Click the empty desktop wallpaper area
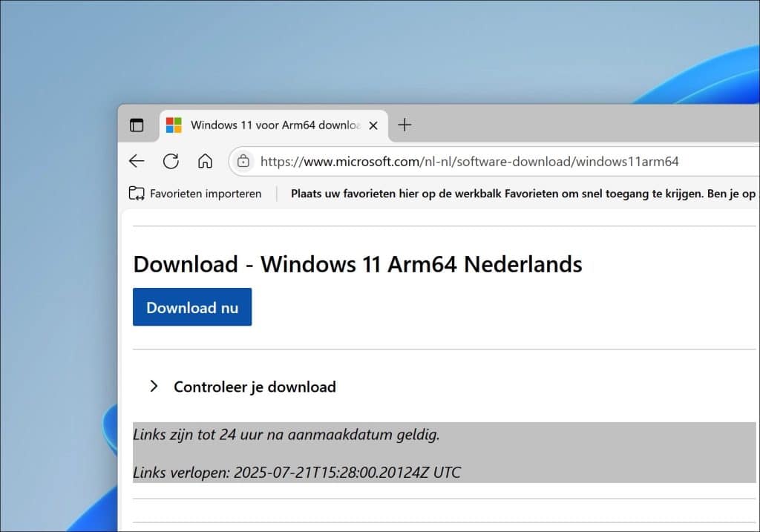Screen dimensions: 760x532 pos(339,48)
